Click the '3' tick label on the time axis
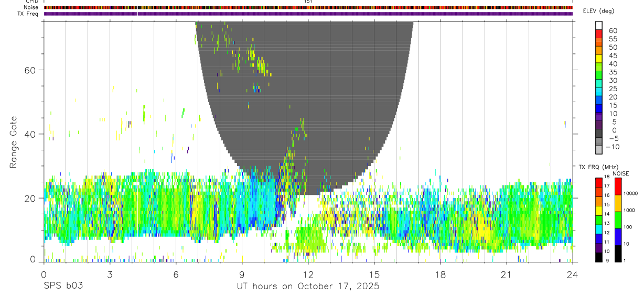The width and height of the screenshot is (644, 297). pos(110,274)
